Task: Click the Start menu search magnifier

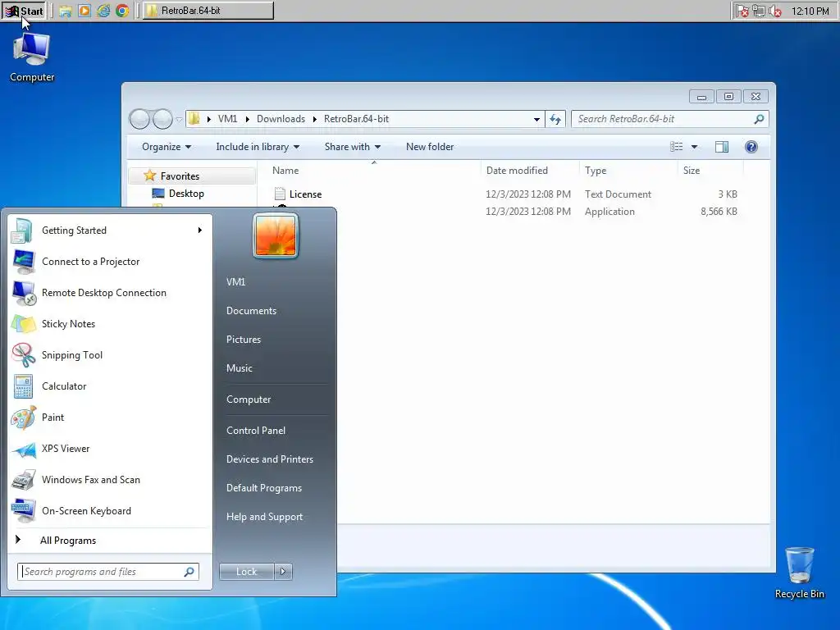Action: (x=189, y=572)
